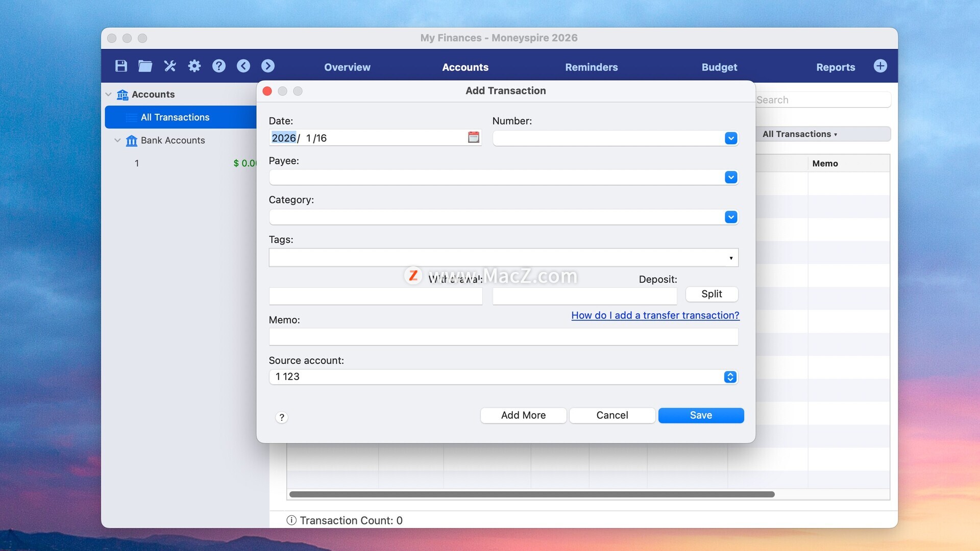Switch to the Reminders tab
Screen dimensions: 980x551
[x=591, y=67]
